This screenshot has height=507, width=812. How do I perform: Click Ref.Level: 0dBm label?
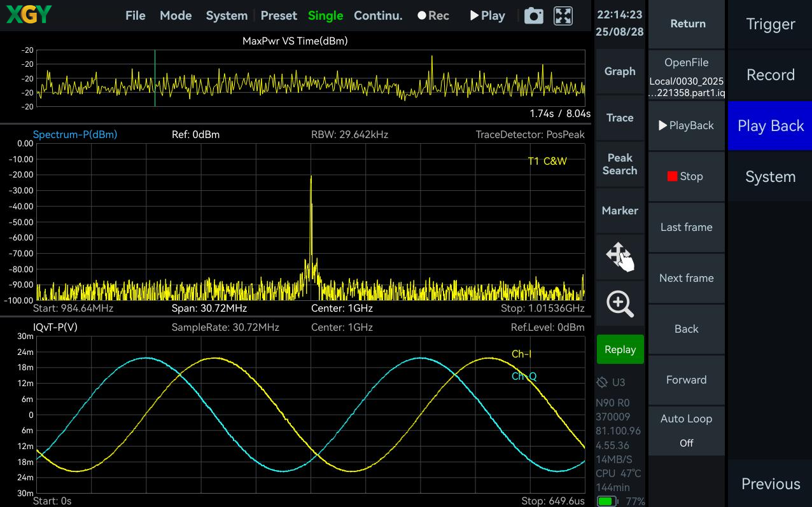(x=547, y=328)
